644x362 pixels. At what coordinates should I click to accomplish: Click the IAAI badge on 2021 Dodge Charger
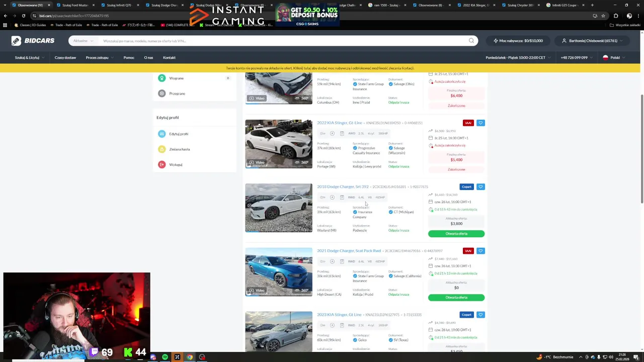[468, 250]
